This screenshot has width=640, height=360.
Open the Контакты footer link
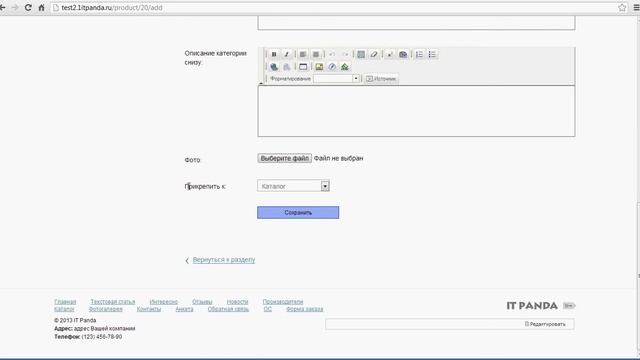pos(149,309)
